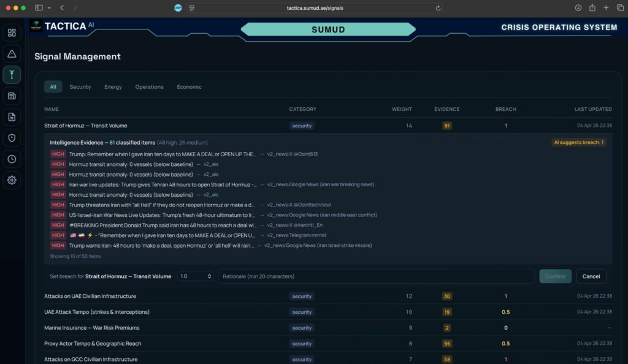Viewport: 628px width, 364px height.
Task: Open the breach value 1.0 dropdown
Action: pos(196,276)
